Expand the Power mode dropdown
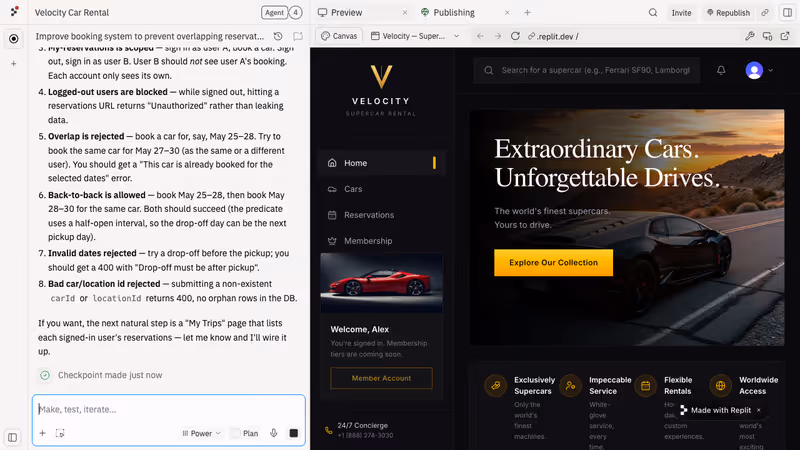 coord(201,433)
